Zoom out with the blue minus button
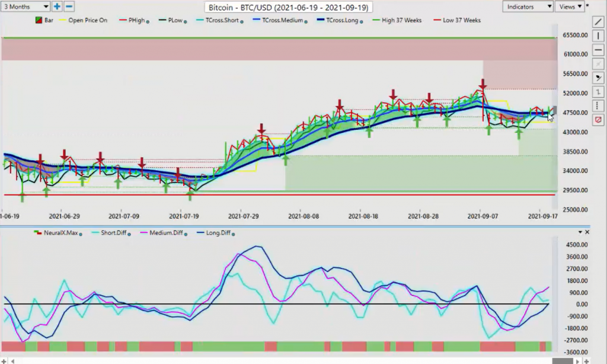607x364 pixels. (x=69, y=7)
